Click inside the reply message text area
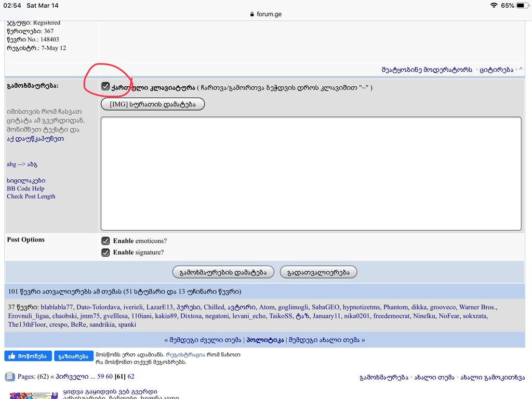 (311, 174)
